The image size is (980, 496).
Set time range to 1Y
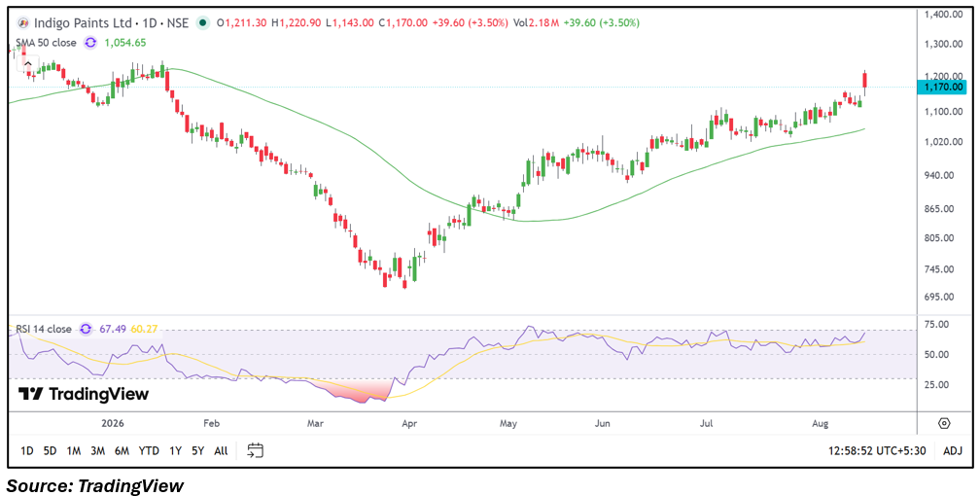tap(176, 450)
